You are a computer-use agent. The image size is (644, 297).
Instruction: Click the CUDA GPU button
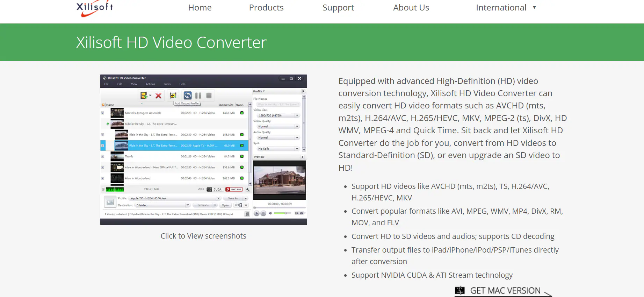(x=215, y=189)
